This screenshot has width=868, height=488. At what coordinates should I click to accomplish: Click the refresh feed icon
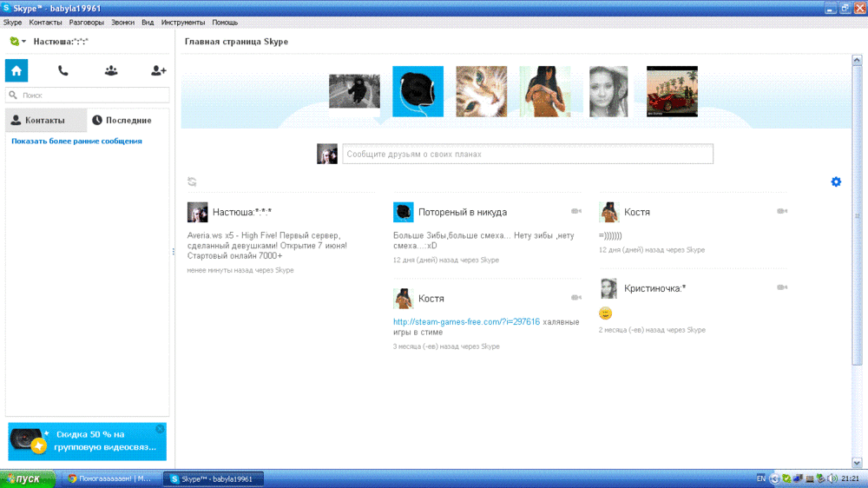point(192,181)
